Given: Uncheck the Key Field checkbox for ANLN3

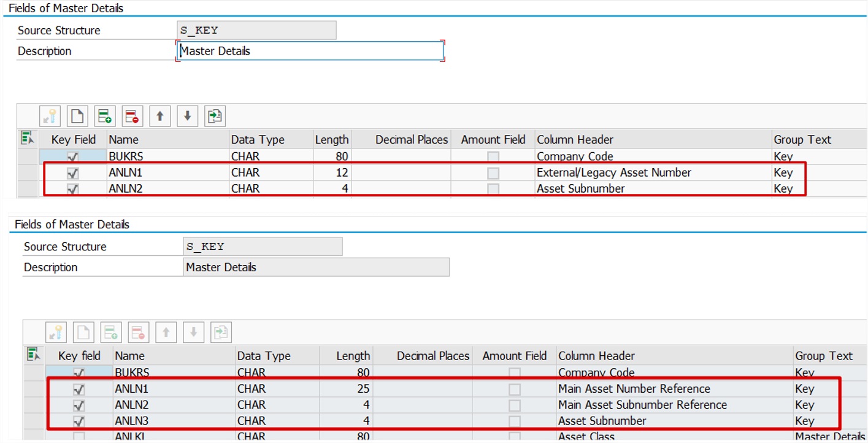Looking at the screenshot, I should coord(79,420).
